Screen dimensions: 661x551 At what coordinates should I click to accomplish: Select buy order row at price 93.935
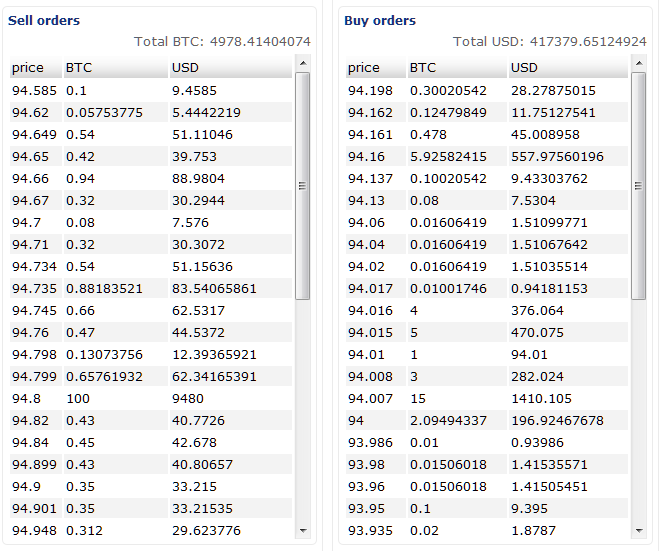pyautogui.click(x=487, y=530)
